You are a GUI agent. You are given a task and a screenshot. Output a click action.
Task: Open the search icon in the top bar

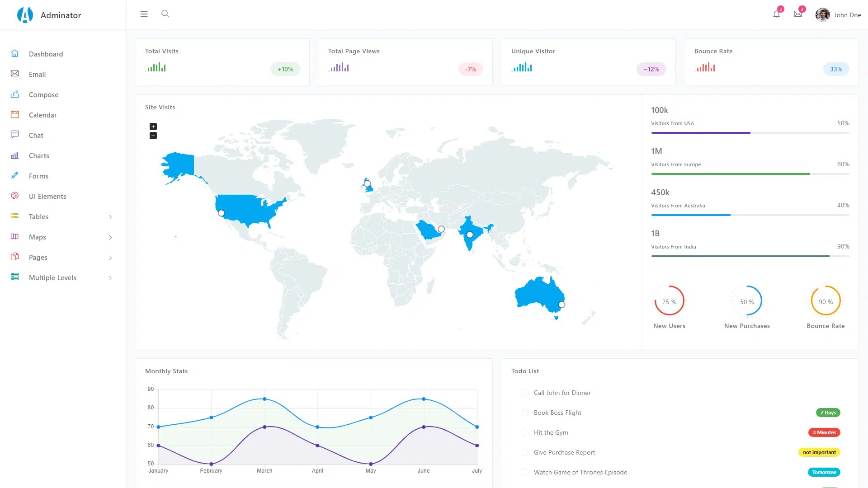(165, 14)
